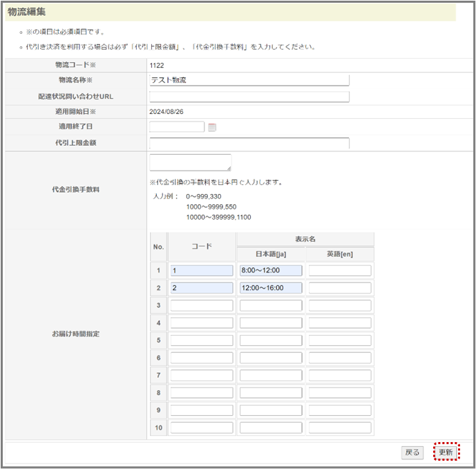The height and width of the screenshot is (469, 476).
Task: Click the 更新 button
Action: pos(446,452)
